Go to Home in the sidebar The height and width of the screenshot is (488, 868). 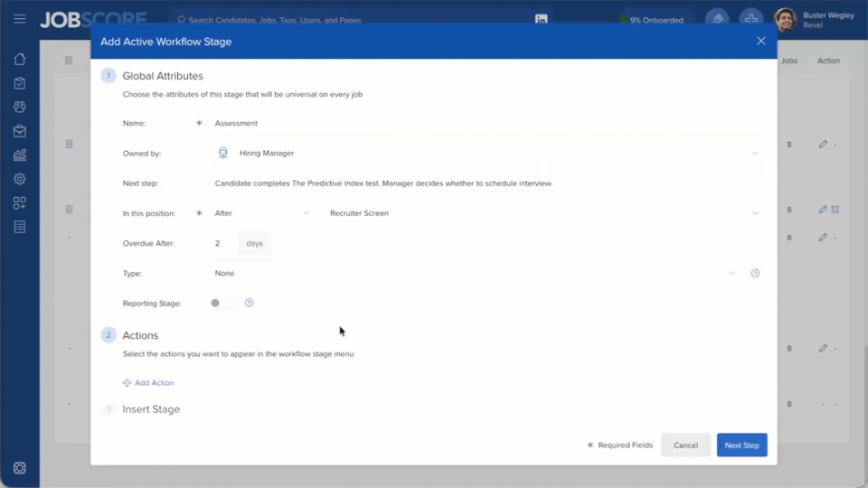point(19,60)
